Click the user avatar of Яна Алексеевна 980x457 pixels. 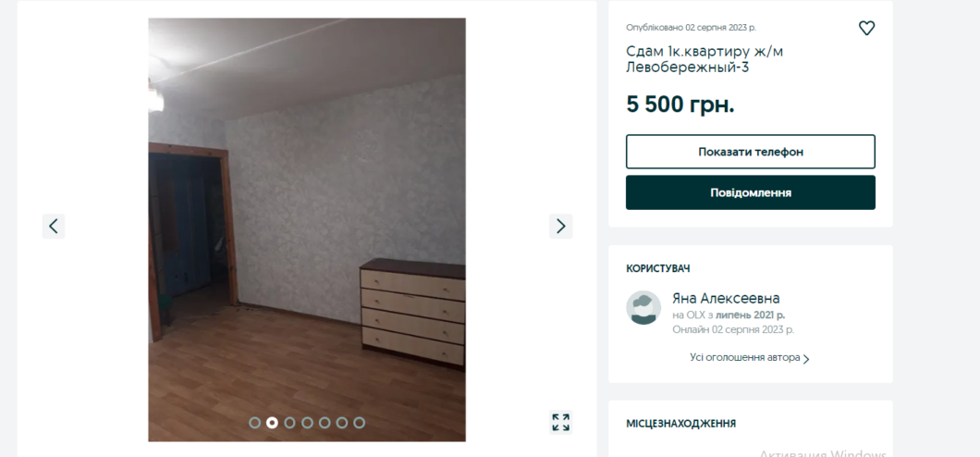point(643,307)
